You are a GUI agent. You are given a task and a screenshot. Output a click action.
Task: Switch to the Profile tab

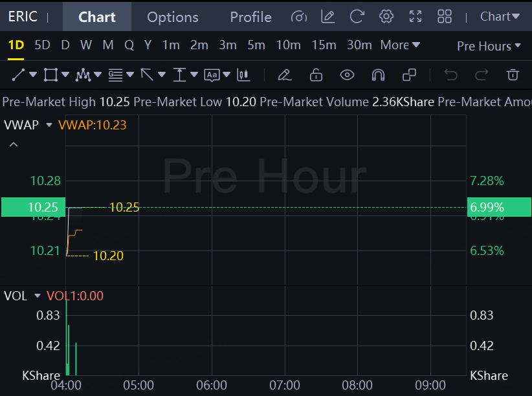[250, 17]
